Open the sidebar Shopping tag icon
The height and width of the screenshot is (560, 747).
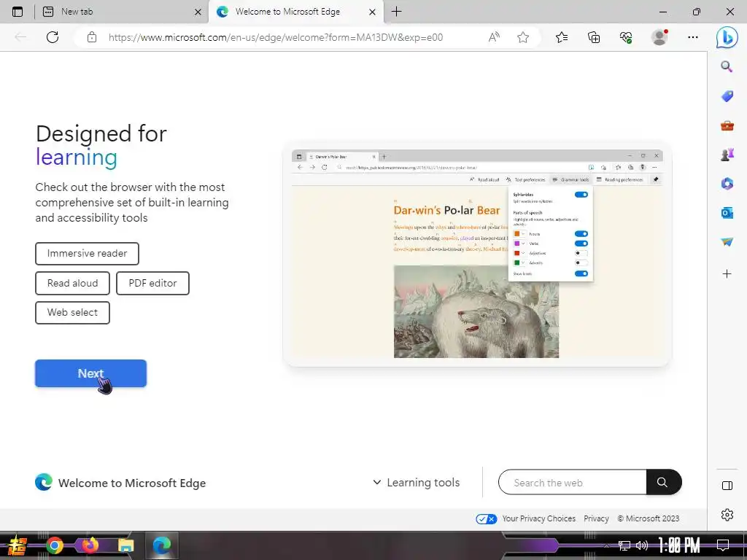[x=727, y=96]
